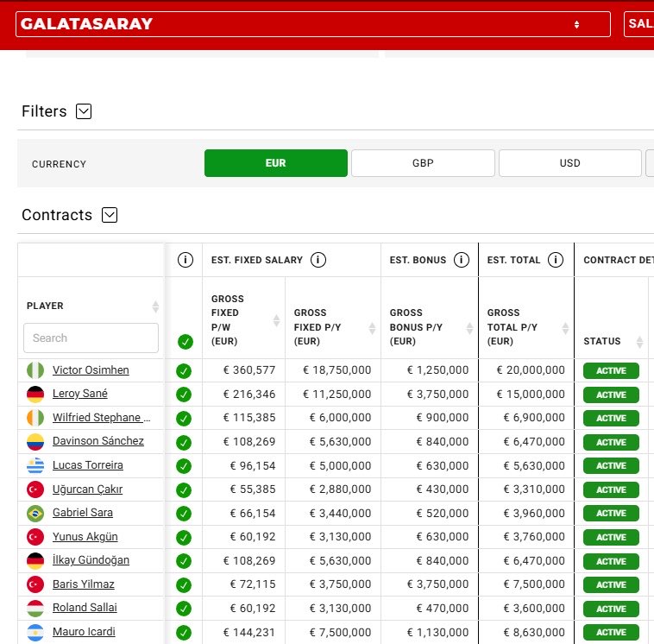Select Osimhen's € 20,000,000 total value
Viewport: 654px width, 644px height.
coord(531,370)
